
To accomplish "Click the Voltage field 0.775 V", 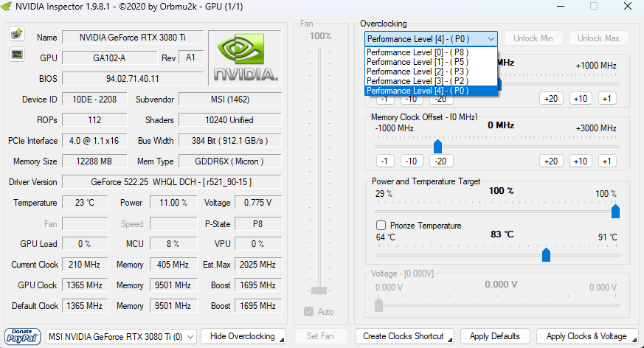I will pyautogui.click(x=258, y=203).
